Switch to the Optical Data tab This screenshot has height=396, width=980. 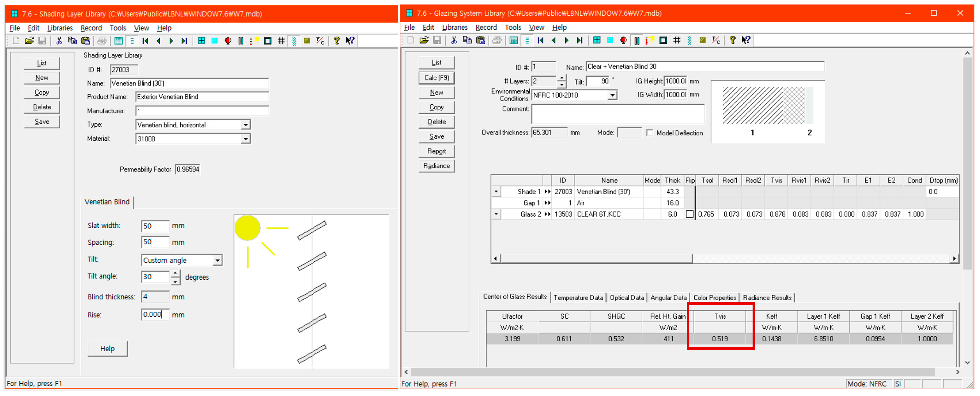pyautogui.click(x=627, y=298)
